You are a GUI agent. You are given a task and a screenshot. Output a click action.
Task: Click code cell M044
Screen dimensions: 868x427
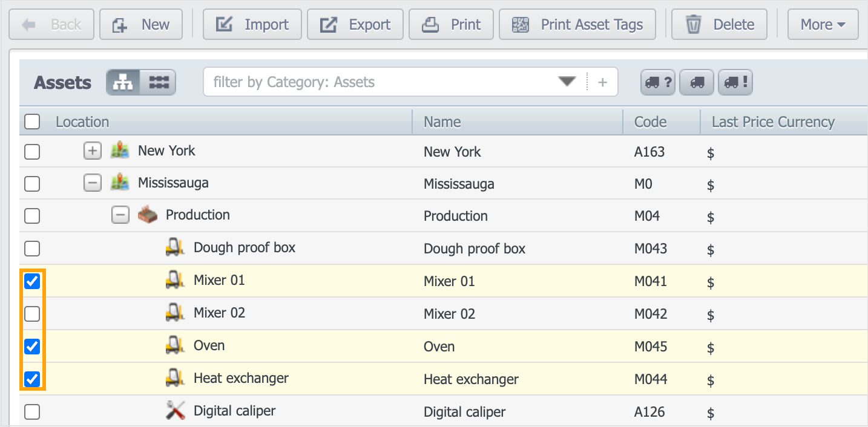(651, 379)
